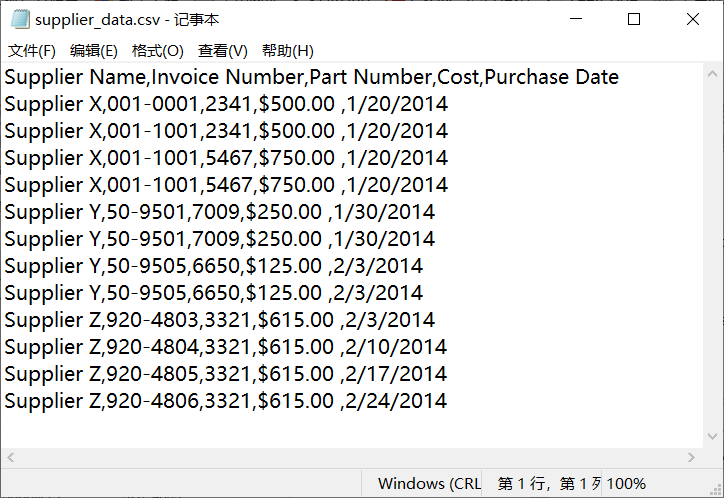Viewport: 724px width, 498px height.
Task: Open the 查看(V) menu
Action: coord(223,51)
